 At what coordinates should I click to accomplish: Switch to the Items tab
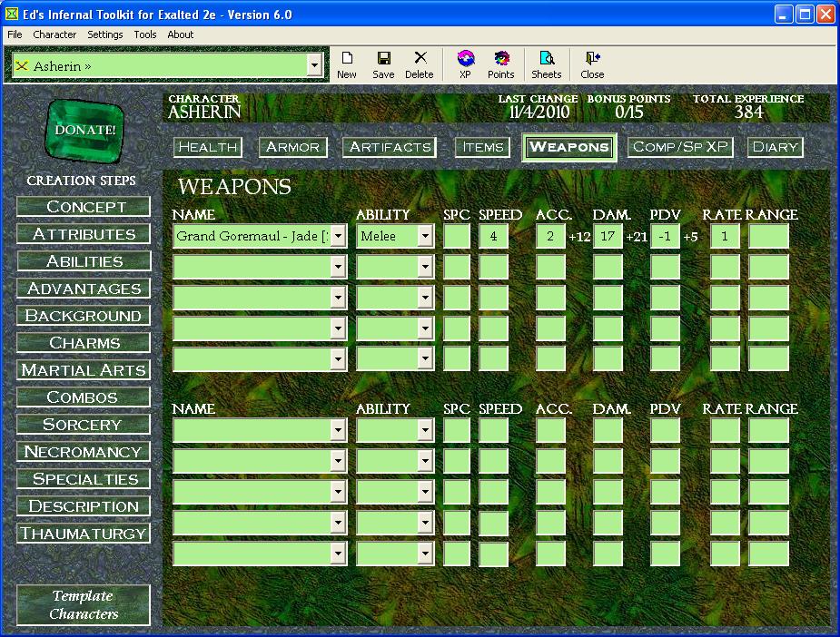click(482, 147)
